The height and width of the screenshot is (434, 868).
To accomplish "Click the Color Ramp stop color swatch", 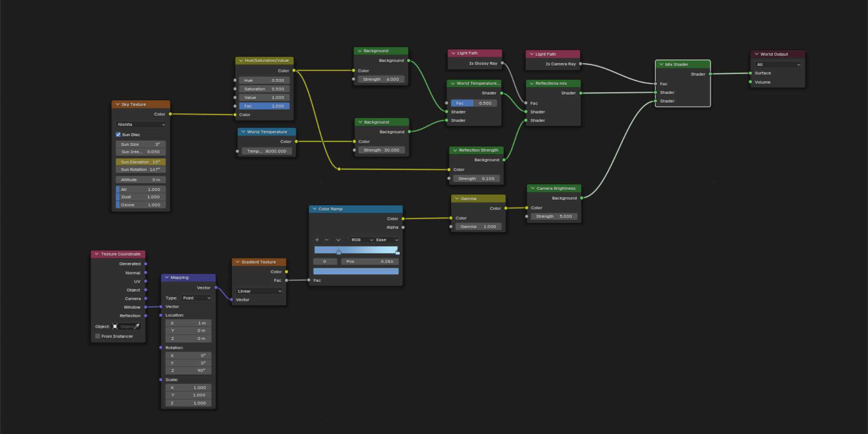I will pos(356,271).
